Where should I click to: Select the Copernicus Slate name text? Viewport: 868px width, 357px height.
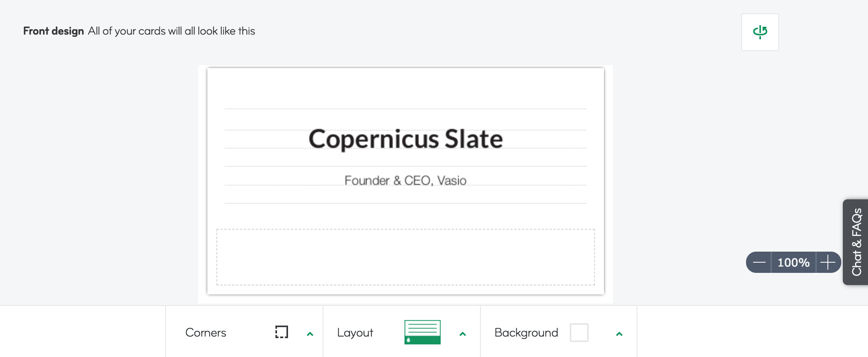pyautogui.click(x=406, y=139)
